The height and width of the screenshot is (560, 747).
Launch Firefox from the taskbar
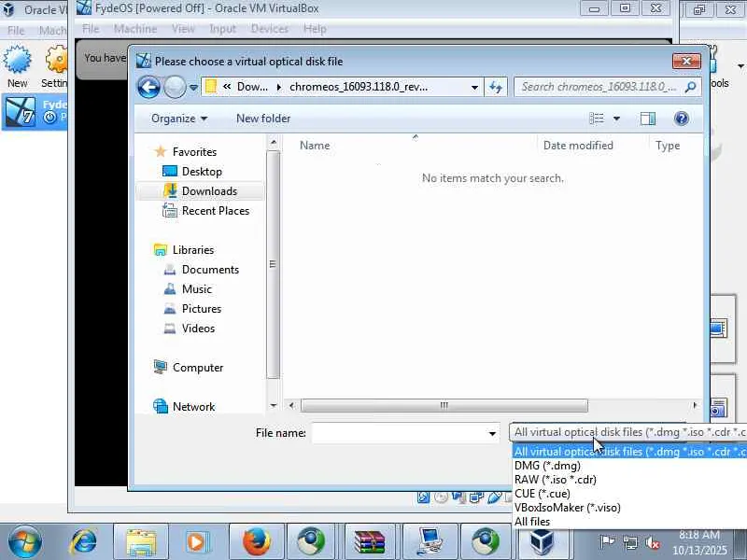click(x=256, y=542)
